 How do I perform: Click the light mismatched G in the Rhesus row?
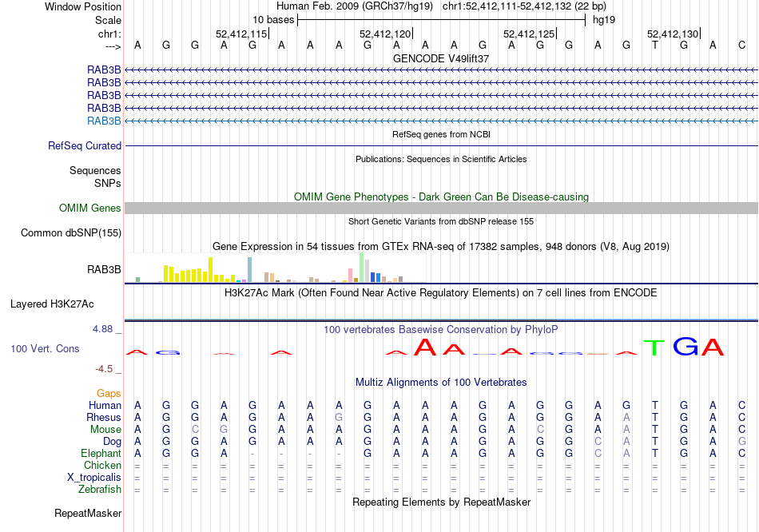pyautogui.click(x=339, y=417)
